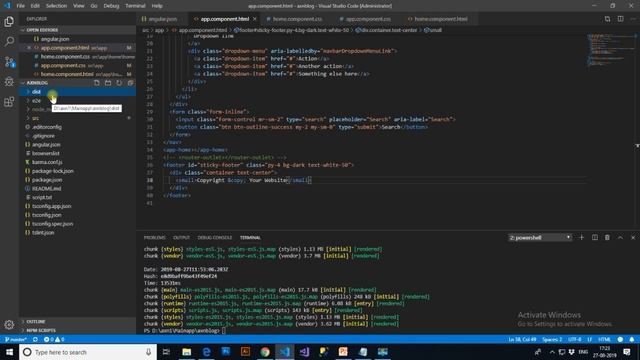Kill the terminal with trash icon
640x360 pixels.
pos(607,238)
